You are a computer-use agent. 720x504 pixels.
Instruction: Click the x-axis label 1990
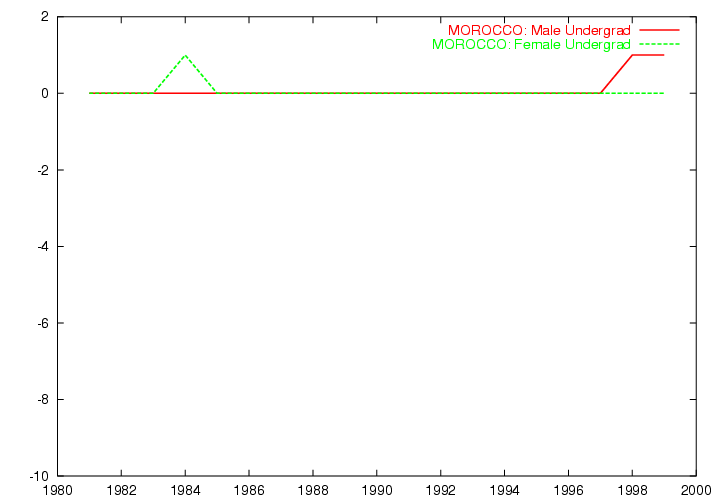click(x=377, y=490)
